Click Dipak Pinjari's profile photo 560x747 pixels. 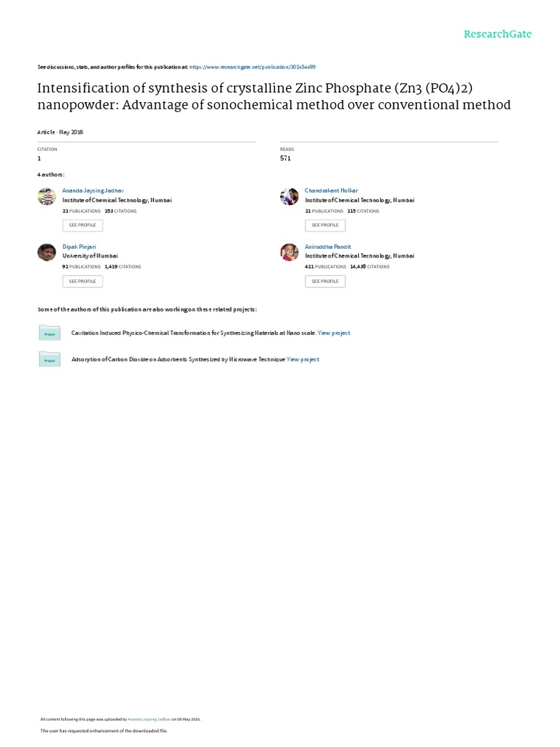tap(47, 252)
